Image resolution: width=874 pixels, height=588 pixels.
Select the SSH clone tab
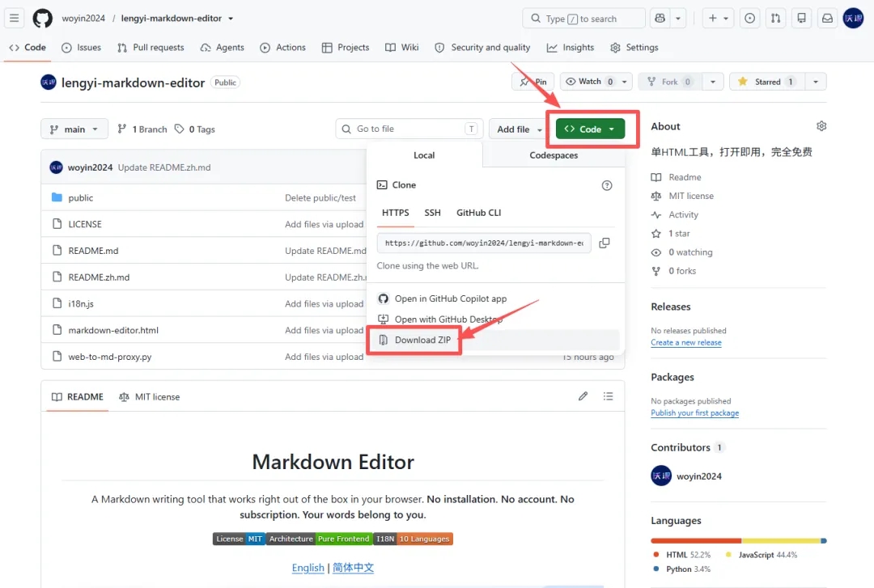pos(432,213)
